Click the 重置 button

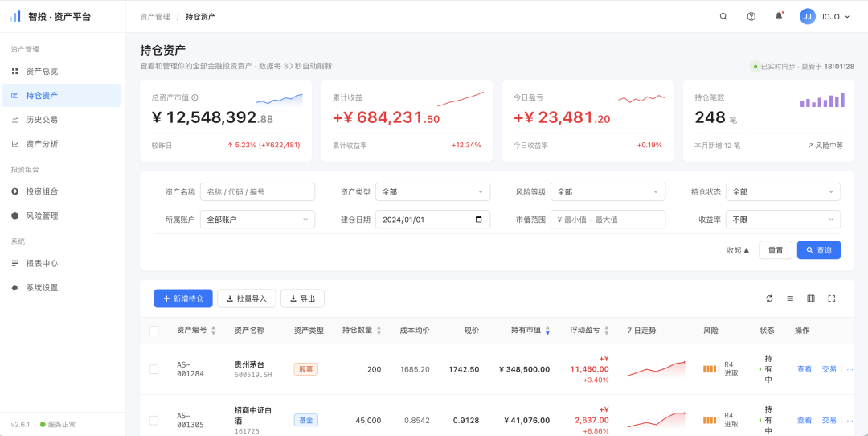[x=776, y=250]
